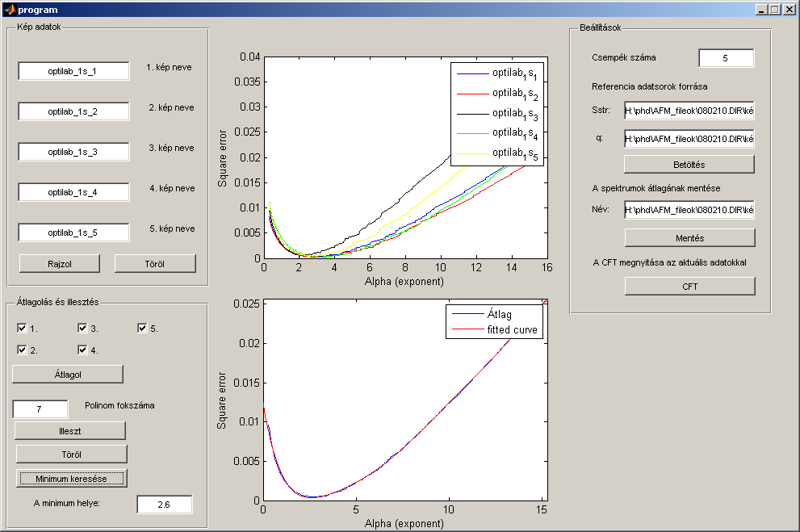Focus the optilab_1s_3 name field

click(74, 152)
